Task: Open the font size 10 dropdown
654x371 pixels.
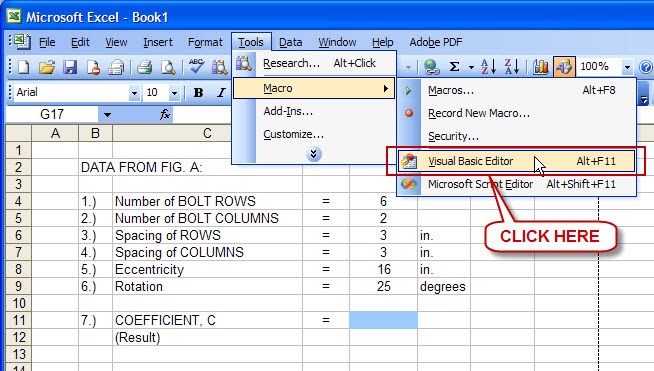Action: tap(174, 93)
